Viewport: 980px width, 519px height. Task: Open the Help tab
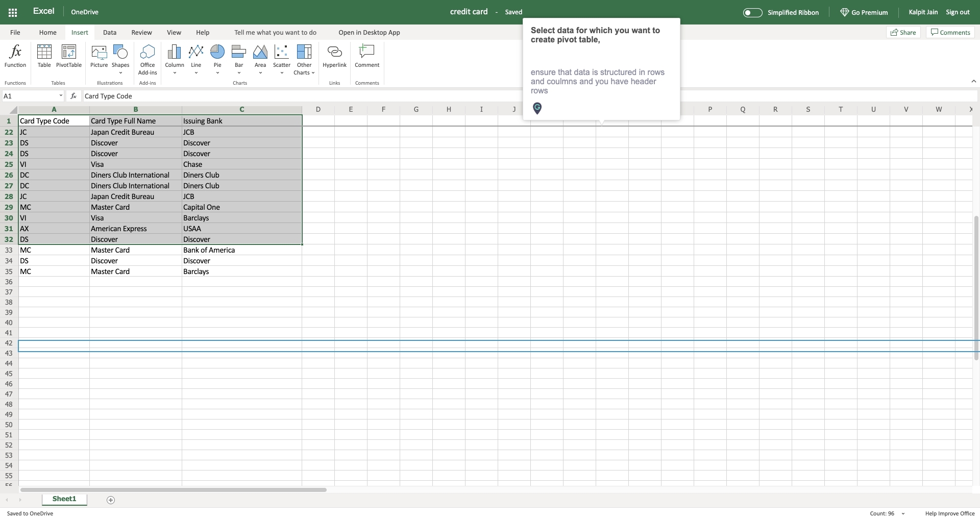point(203,32)
